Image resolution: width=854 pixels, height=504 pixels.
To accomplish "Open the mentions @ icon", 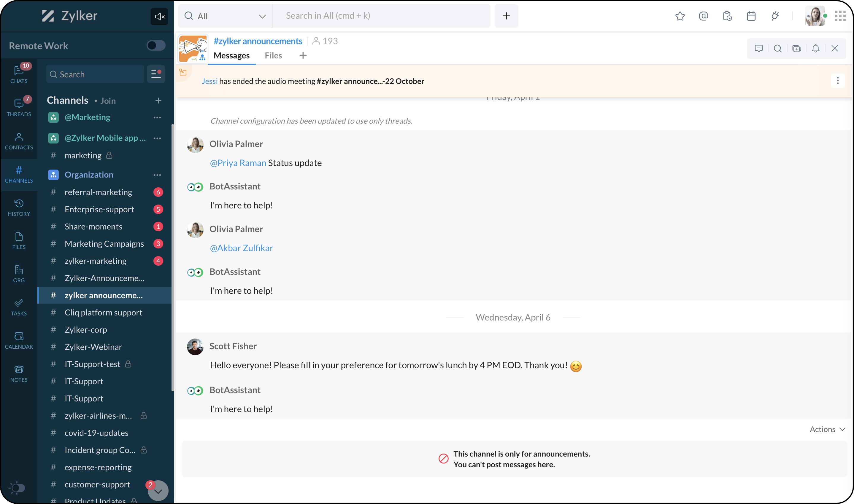I will (703, 16).
